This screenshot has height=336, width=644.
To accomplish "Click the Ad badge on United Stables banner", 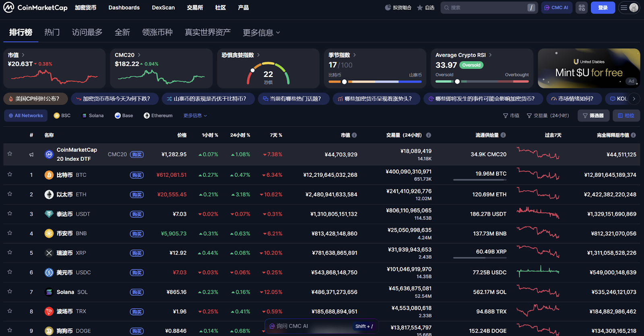I will click(x=632, y=81).
